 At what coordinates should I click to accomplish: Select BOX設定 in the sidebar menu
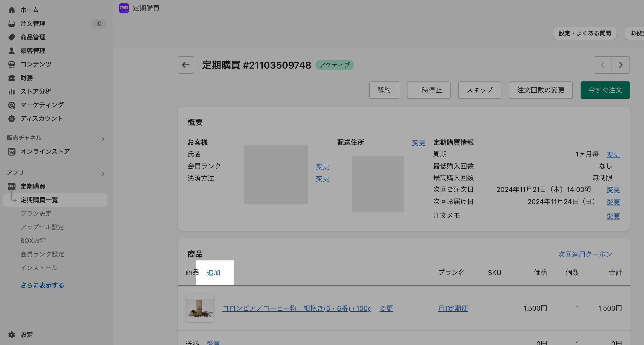pos(33,241)
